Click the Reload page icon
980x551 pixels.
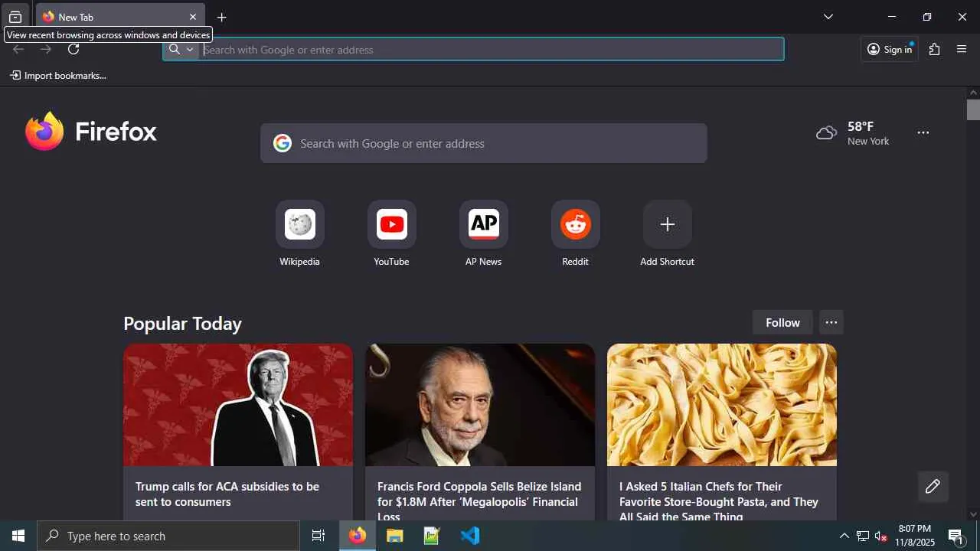pos(73,50)
